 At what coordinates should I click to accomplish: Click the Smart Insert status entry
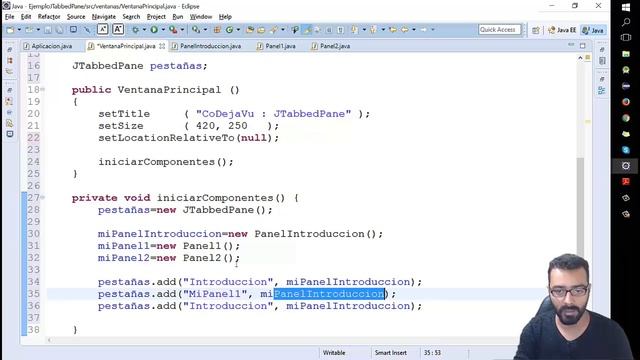(391, 353)
